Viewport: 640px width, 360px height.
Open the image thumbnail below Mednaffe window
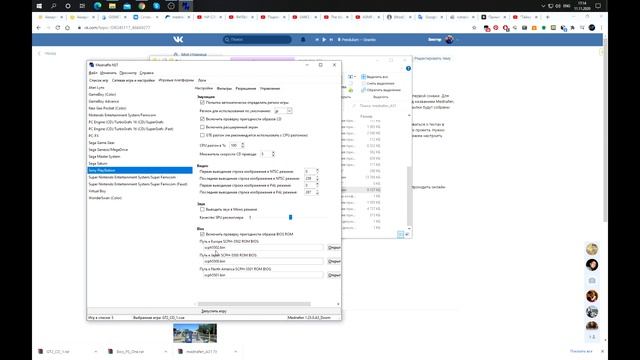click(x=195, y=333)
